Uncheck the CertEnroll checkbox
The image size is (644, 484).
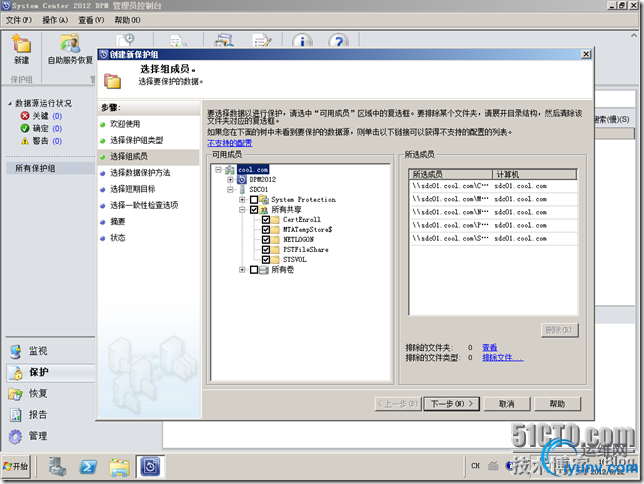[x=266, y=219]
